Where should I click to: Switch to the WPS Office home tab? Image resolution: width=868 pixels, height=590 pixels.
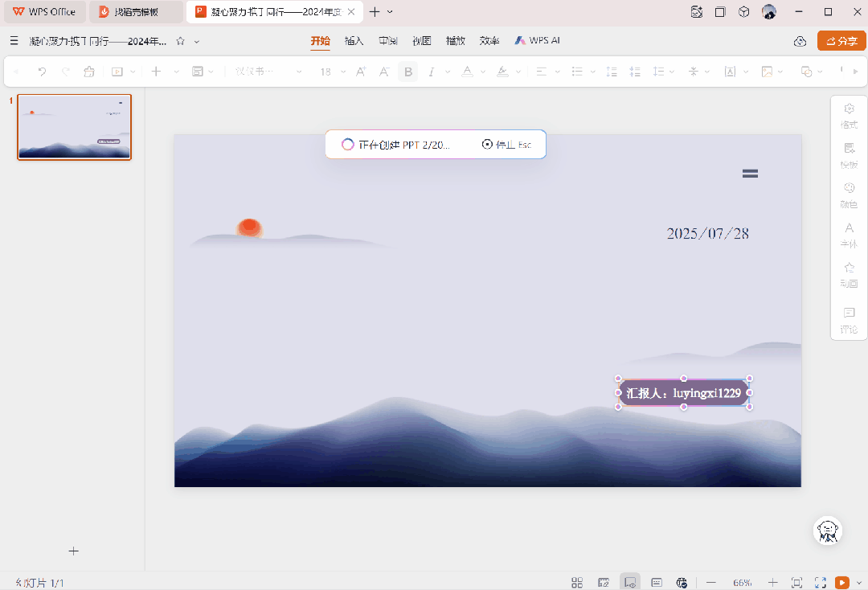tap(44, 11)
